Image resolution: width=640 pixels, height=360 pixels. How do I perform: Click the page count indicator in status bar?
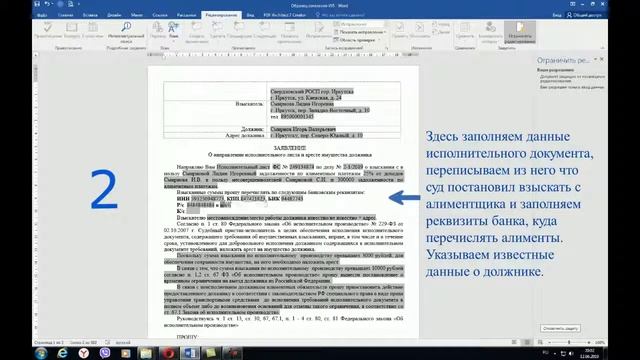coord(49,342)
